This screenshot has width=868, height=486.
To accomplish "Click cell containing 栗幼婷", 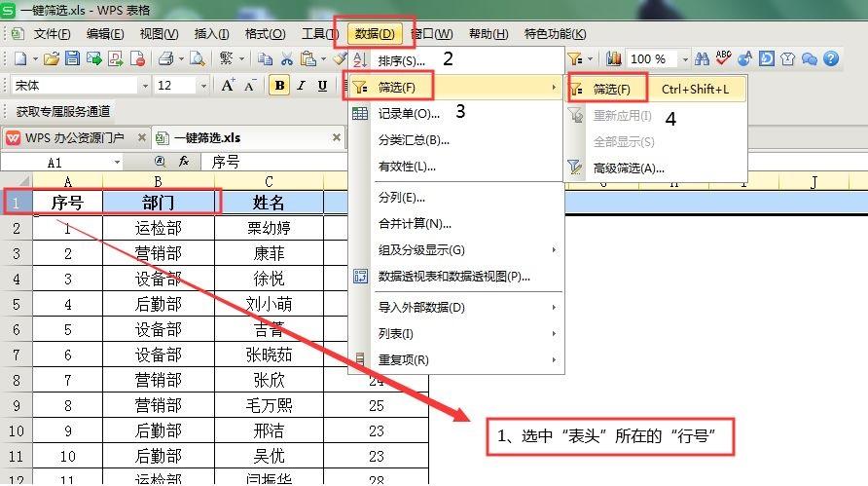I will [269, 228].
